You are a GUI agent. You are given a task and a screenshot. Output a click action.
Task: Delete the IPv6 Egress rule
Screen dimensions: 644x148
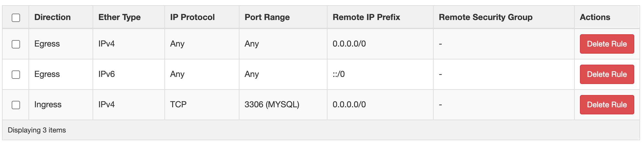[606, 74]
